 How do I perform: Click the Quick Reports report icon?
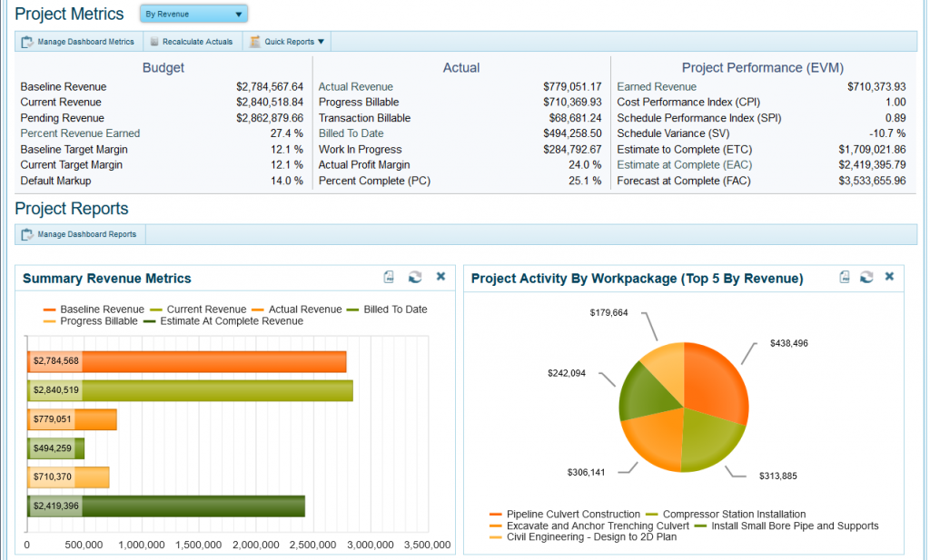click(255, 41)
